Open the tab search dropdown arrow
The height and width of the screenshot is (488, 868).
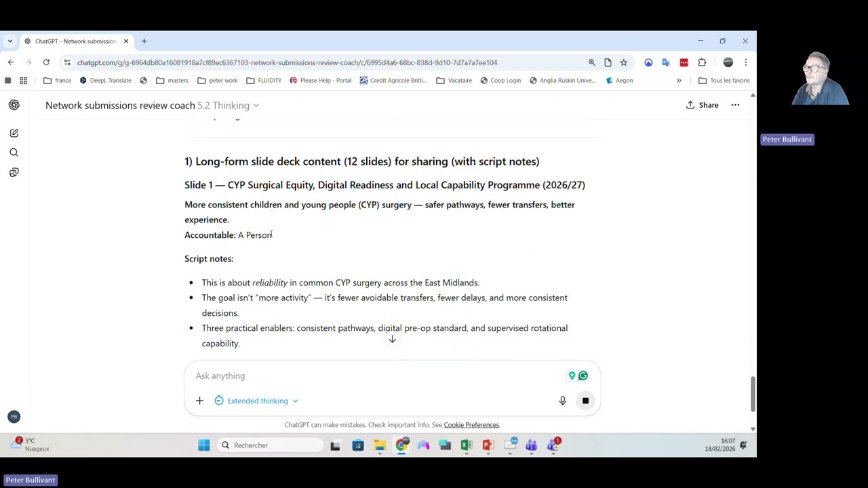tap(10, 41)
